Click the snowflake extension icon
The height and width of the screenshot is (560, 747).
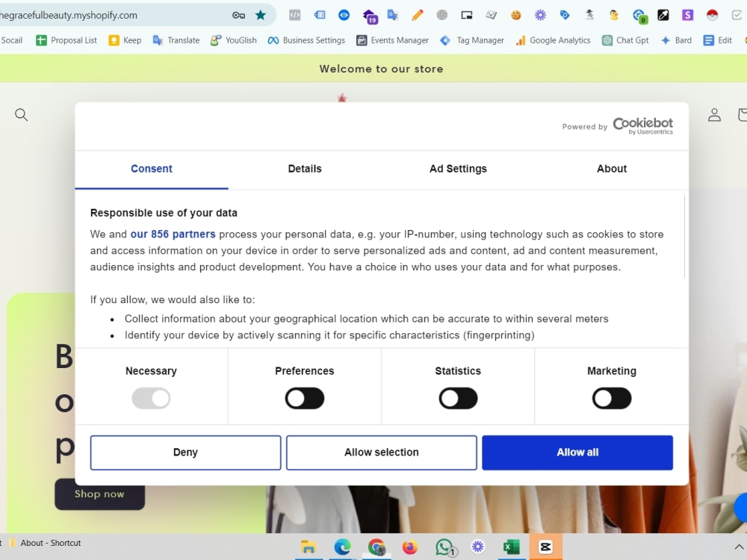[539, 15]
